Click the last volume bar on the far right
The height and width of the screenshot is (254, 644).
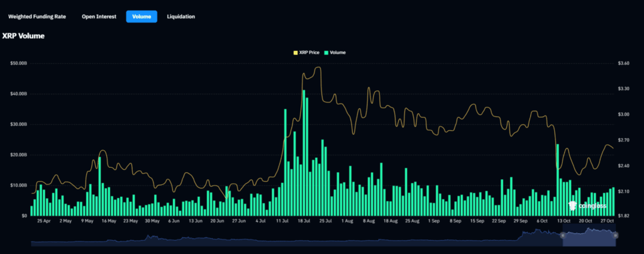613,202
